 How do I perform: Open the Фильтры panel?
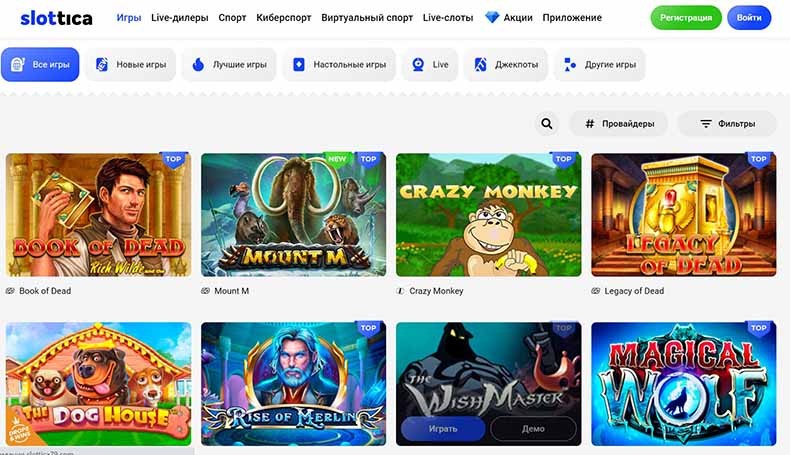pos(727,123)
